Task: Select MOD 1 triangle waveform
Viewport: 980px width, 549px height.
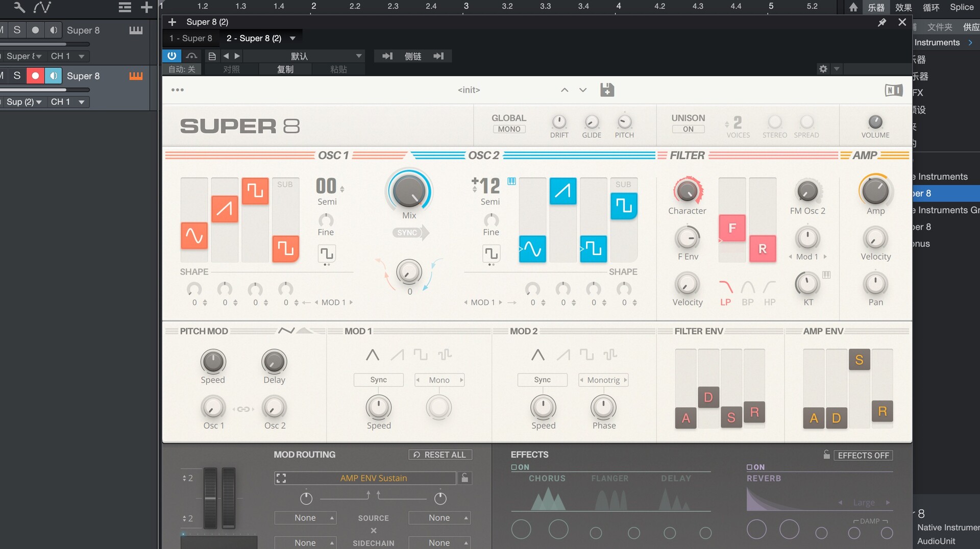Action: tap(373, 355)
